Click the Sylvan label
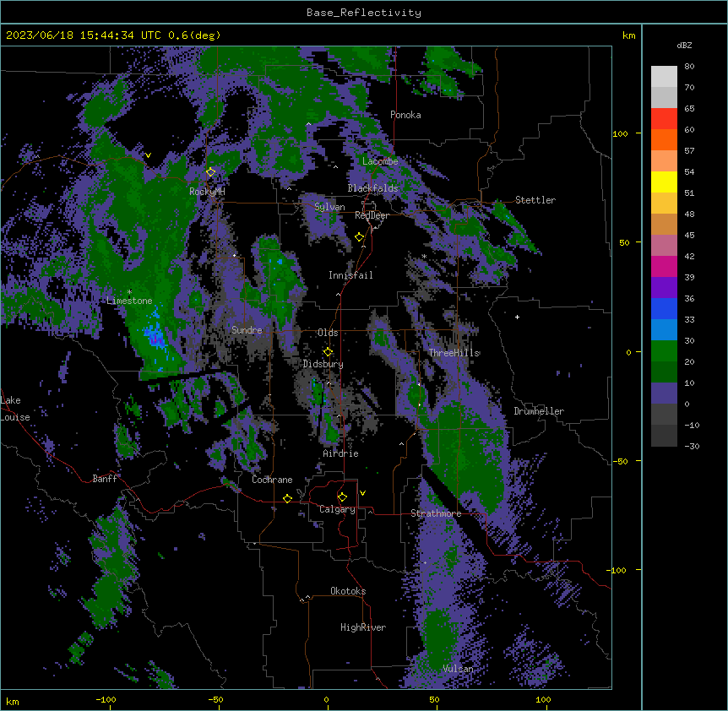Image resolution: width=728 pixels, height=711 pixels. [x=329, y=207]
